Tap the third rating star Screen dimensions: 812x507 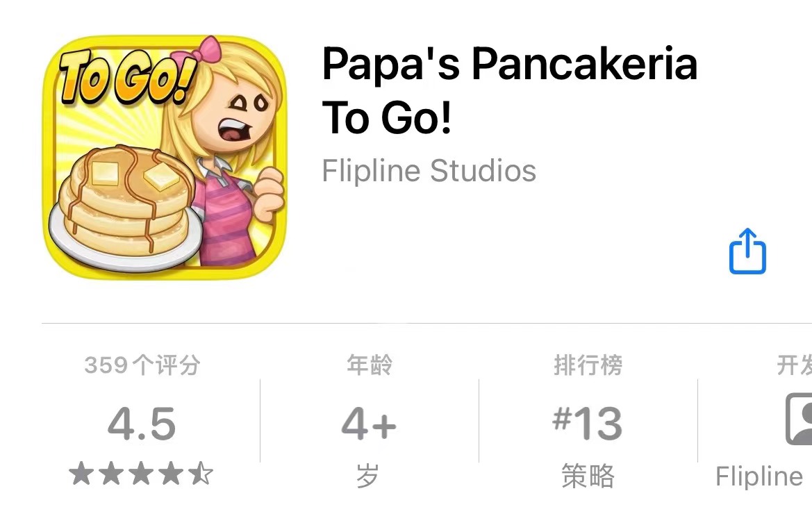[x=141, y=474]
